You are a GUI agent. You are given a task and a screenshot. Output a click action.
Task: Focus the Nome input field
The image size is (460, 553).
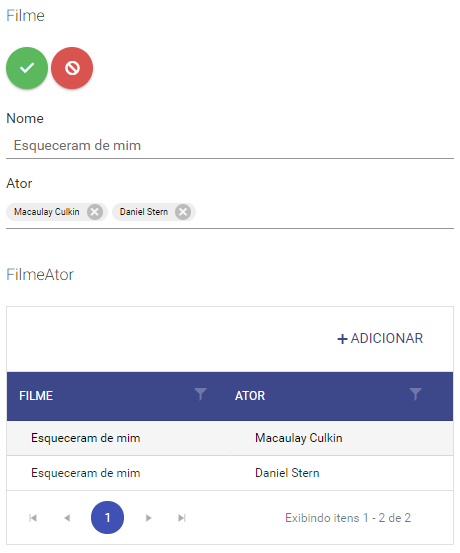click(x=230, y=146)
